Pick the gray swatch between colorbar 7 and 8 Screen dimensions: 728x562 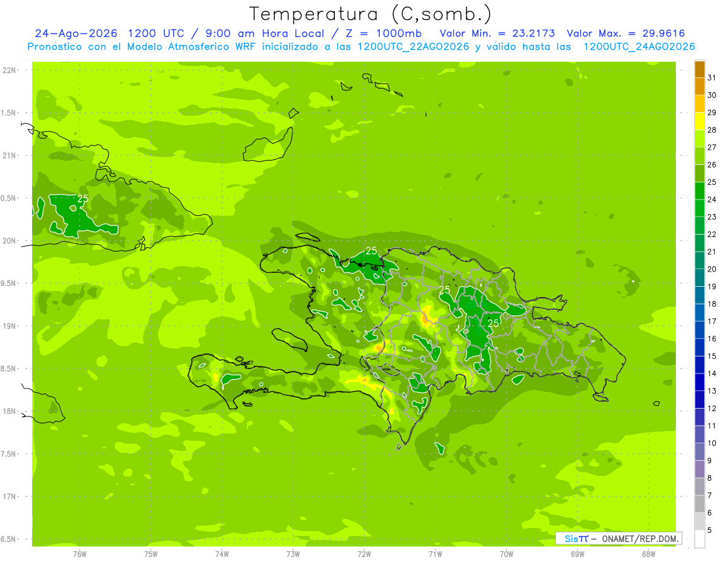click(x=699, y=486)
